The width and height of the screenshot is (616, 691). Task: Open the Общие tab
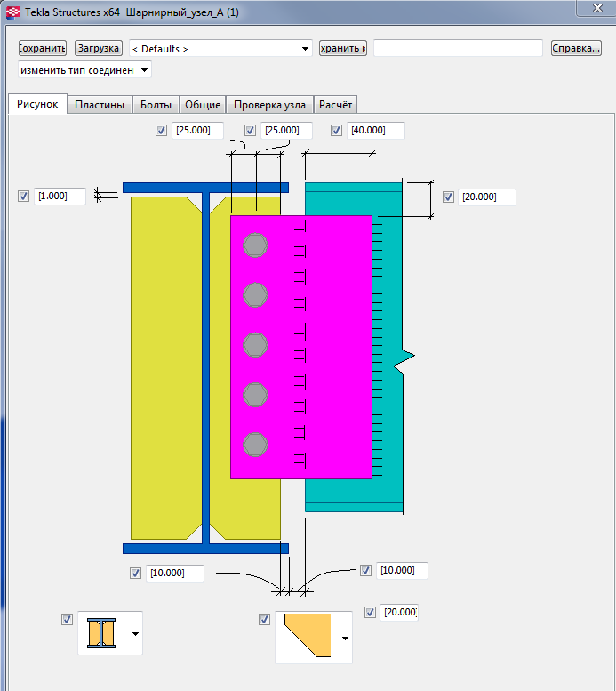(203, 105)
